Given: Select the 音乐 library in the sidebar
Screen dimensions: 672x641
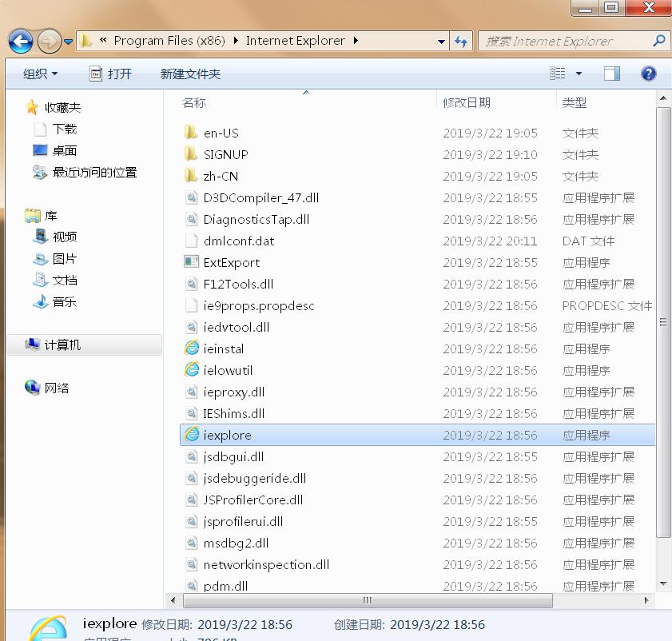Looking at the screenshot, I should point(54,301).
